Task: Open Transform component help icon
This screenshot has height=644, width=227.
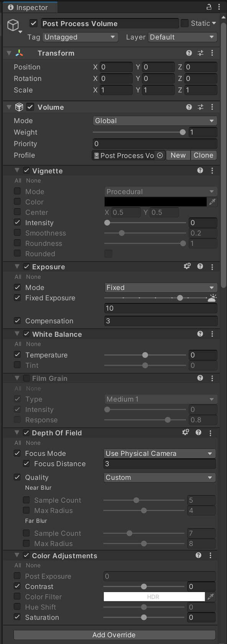Action: (189, 53)
